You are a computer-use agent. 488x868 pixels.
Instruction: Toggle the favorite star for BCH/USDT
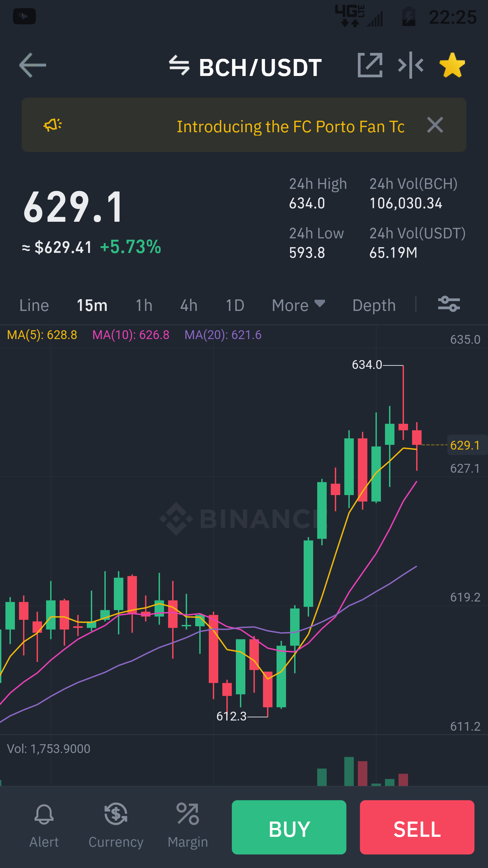[452, 65]
